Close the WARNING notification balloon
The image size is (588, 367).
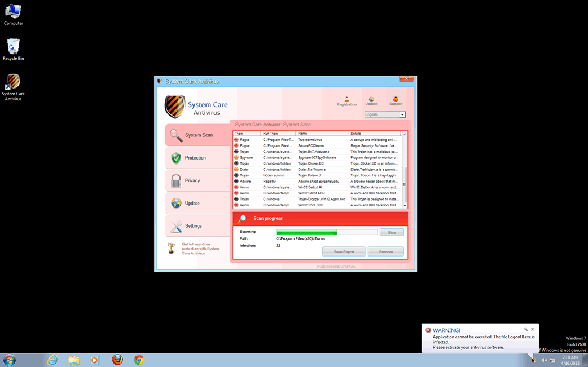tap(532, 329)
